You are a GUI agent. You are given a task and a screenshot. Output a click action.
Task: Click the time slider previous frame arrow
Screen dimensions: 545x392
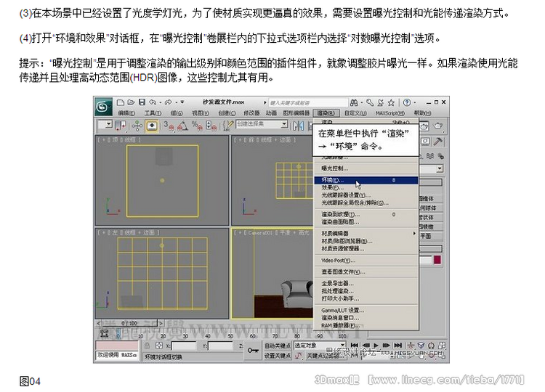[x=98, y=323]
